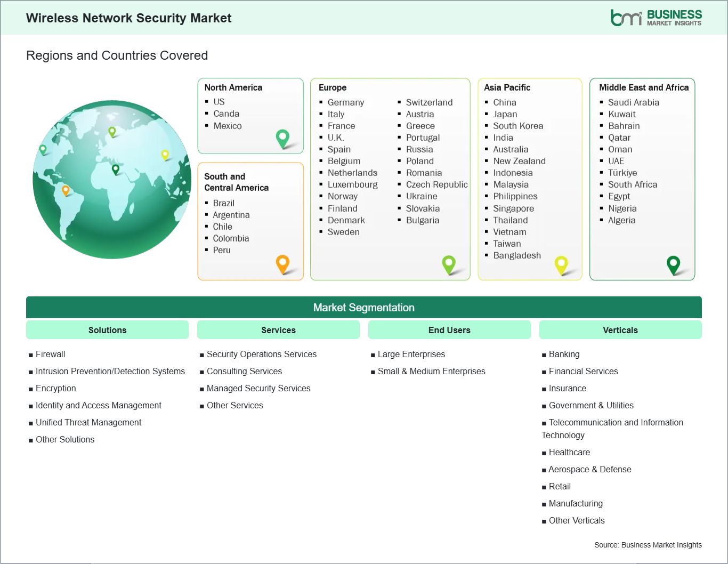
Task: Open the Verticals section header
Action: click(x=620, y=329)
